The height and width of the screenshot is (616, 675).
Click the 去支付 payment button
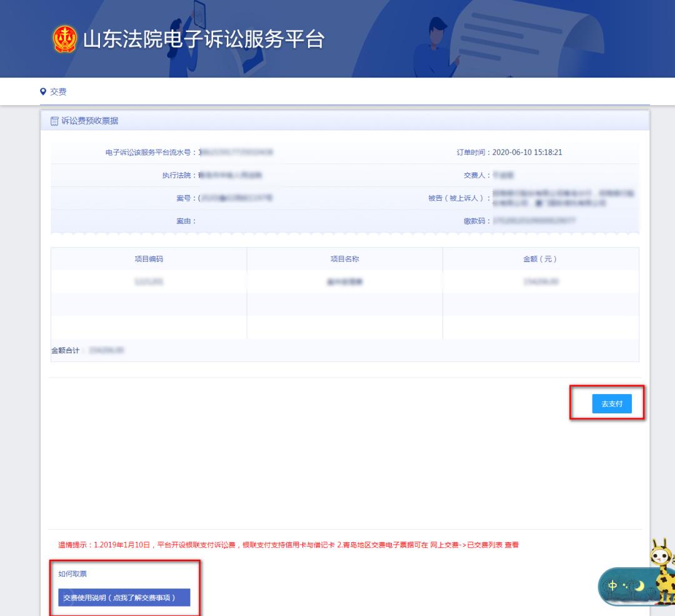point(611,403)
